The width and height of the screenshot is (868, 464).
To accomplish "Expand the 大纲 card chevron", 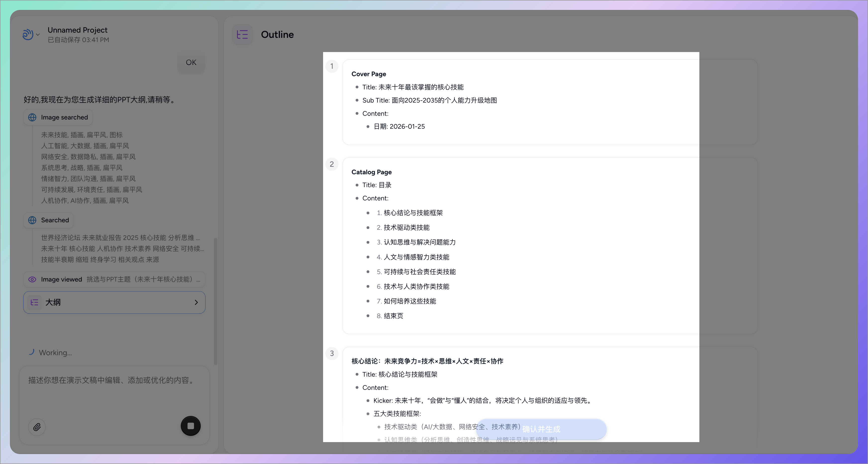I will click(x=196, y=302).
